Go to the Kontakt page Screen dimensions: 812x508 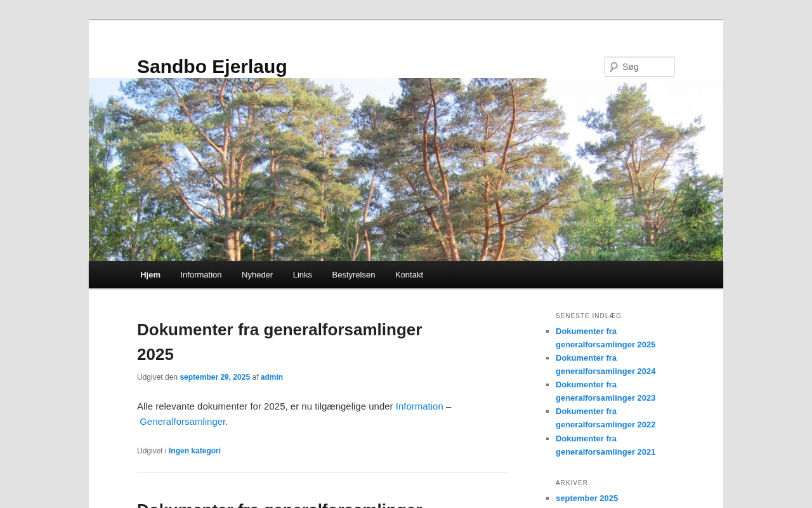409,275
